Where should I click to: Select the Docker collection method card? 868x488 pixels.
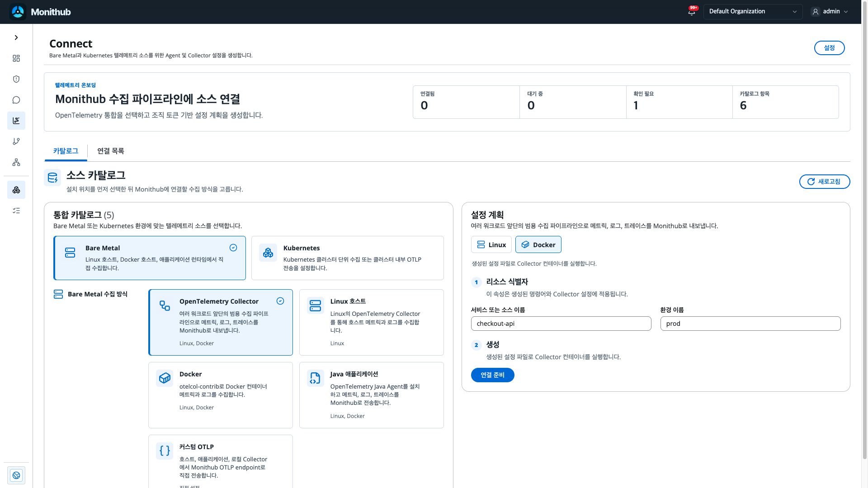click(x=221, y=395)
